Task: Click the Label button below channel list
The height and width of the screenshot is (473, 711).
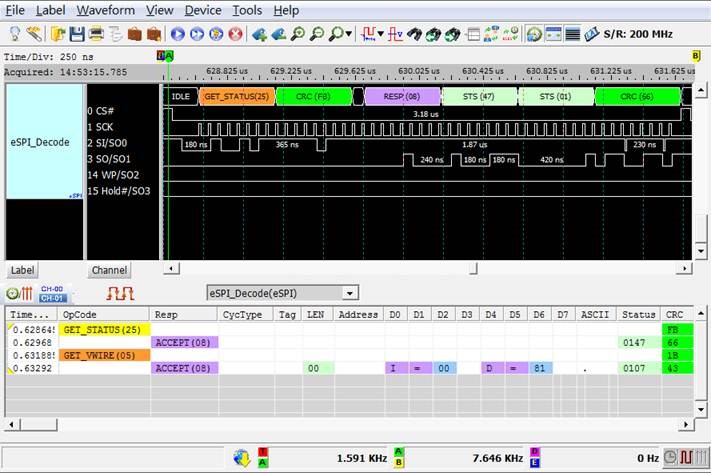Action: [23, 270]
